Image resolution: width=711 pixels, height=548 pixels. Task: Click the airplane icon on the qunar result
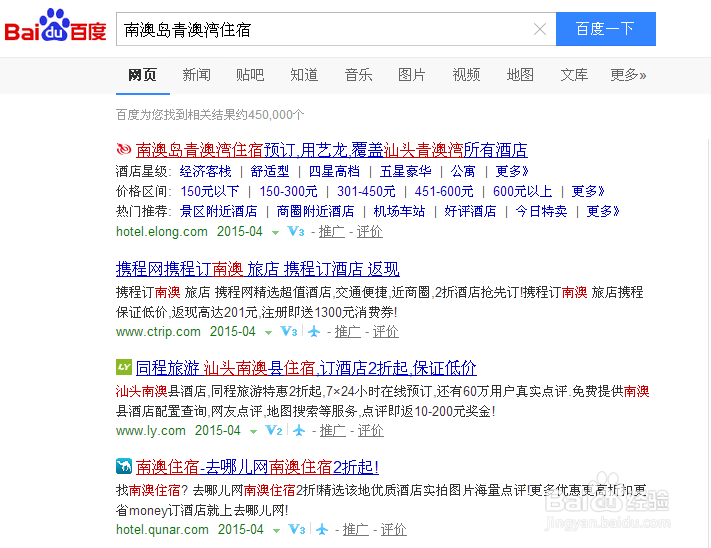click(x=322, y=529)
